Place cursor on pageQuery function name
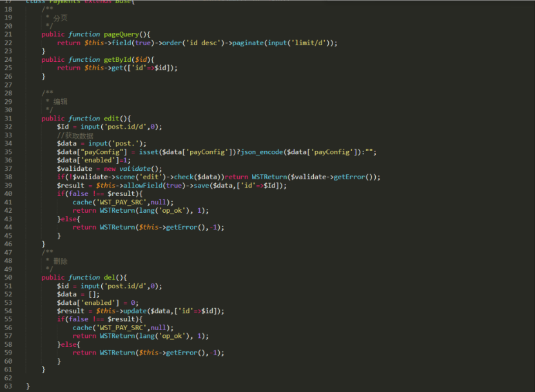The image size is (535, 392). point(121,34)
